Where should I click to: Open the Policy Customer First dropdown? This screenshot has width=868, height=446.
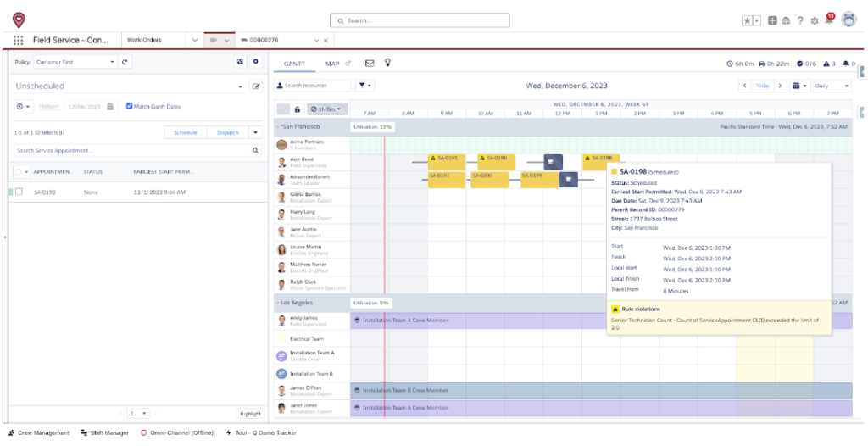click(x=75, y=62)
